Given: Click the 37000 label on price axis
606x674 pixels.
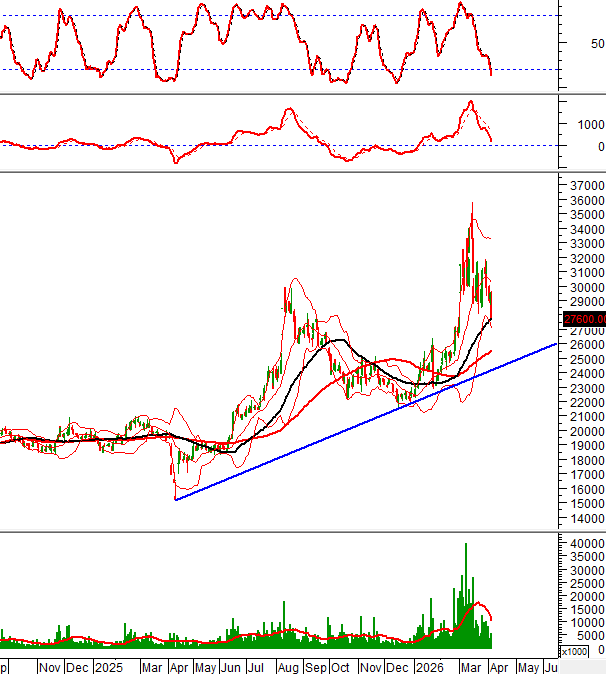Looking at the screenshot, I should pos(584,186).
